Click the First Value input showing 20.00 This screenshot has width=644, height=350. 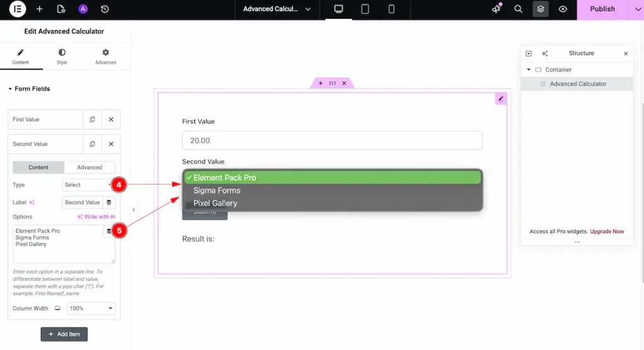pos(332,140)
